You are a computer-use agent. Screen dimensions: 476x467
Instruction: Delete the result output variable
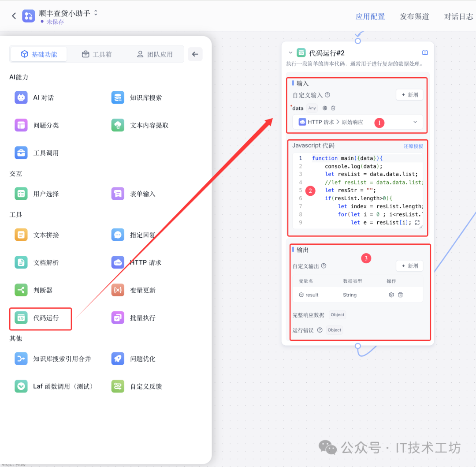(400, 295)
